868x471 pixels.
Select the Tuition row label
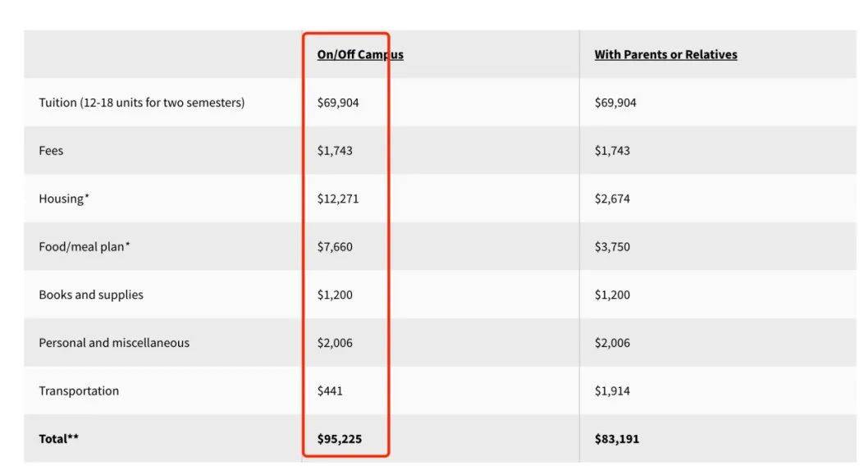(141, 103)
